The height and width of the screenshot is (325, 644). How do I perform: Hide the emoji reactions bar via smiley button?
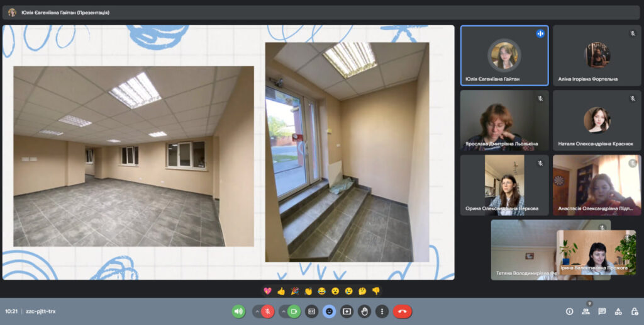point(329,311)
